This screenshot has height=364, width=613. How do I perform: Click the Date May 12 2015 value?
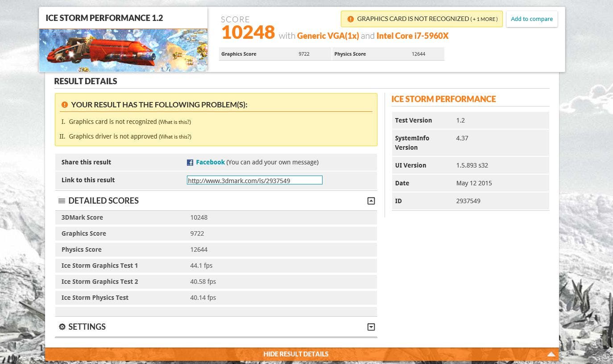coord(474,183)
